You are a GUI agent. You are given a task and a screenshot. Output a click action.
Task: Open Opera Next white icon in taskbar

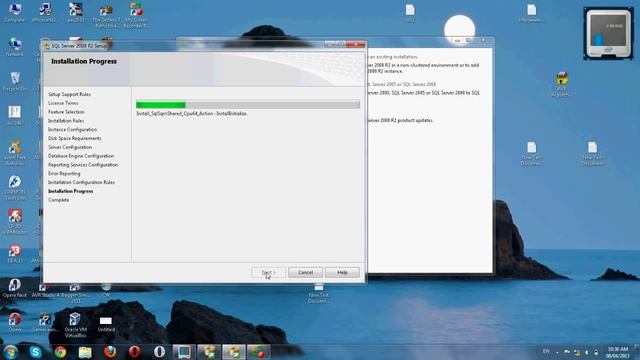[159, 352]
